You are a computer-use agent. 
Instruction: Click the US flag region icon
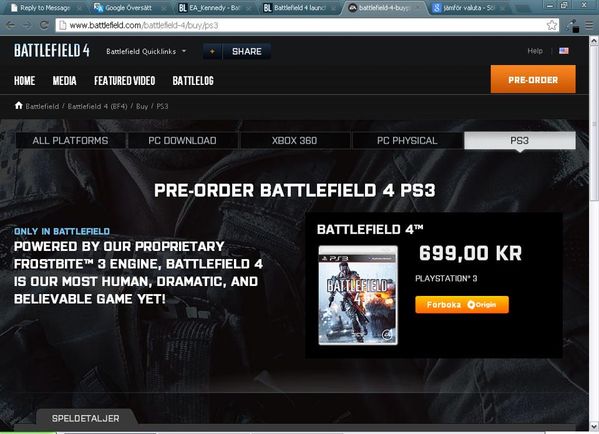[564, 51]
